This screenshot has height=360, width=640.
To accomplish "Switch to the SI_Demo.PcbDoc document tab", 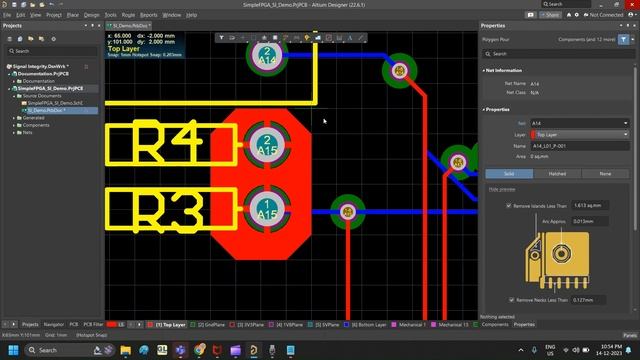I will coord(129,26).
